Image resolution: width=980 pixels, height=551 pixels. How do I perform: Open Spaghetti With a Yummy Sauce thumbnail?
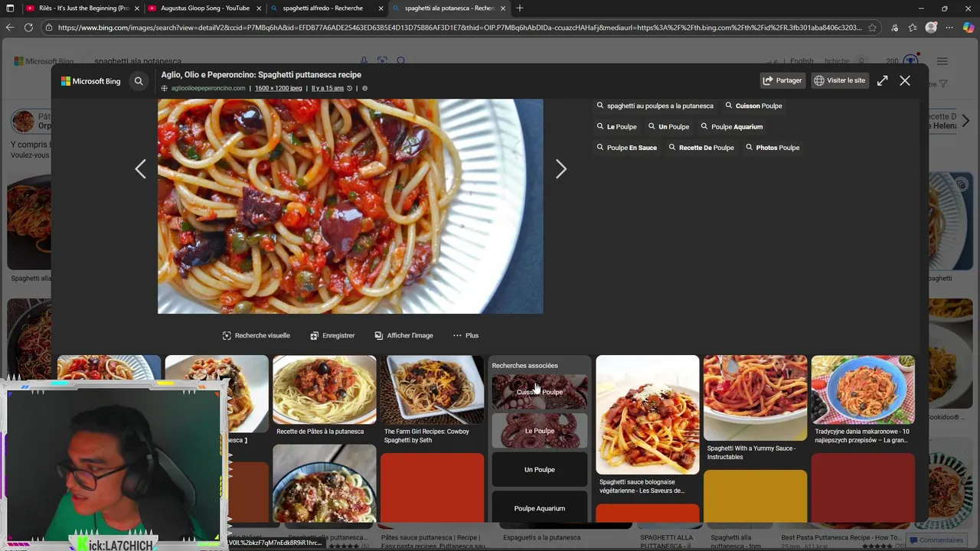(755, 398)
